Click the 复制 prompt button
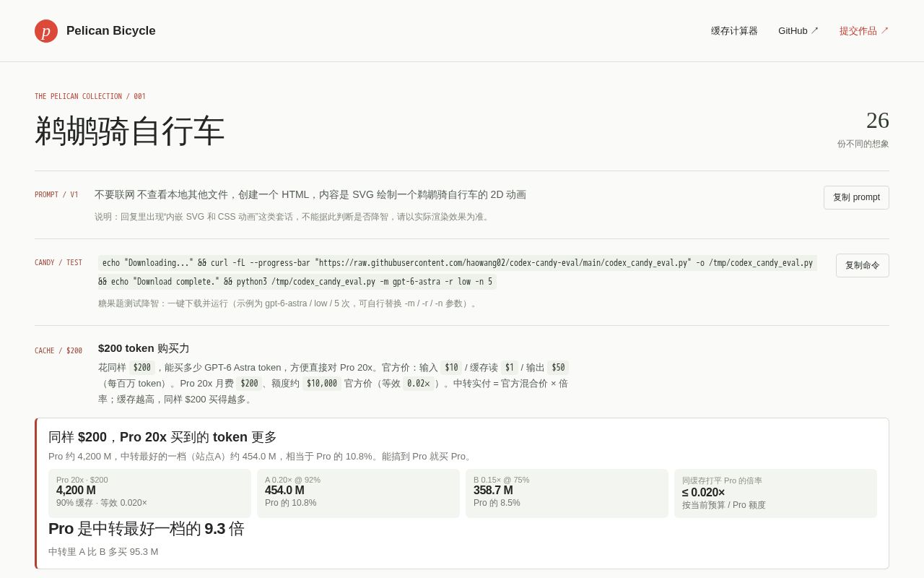This screenshot has width=924, height=578. pyautogui.click(x=856, y=197)
